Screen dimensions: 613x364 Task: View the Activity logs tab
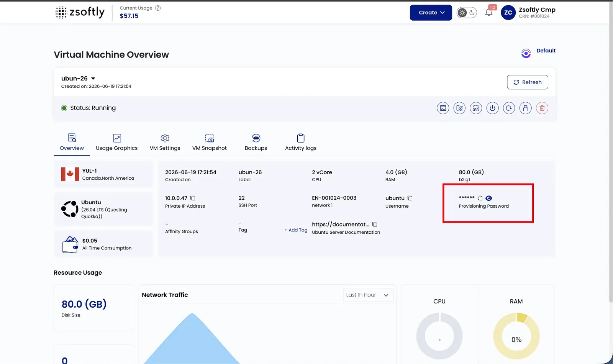coord(301,143)
